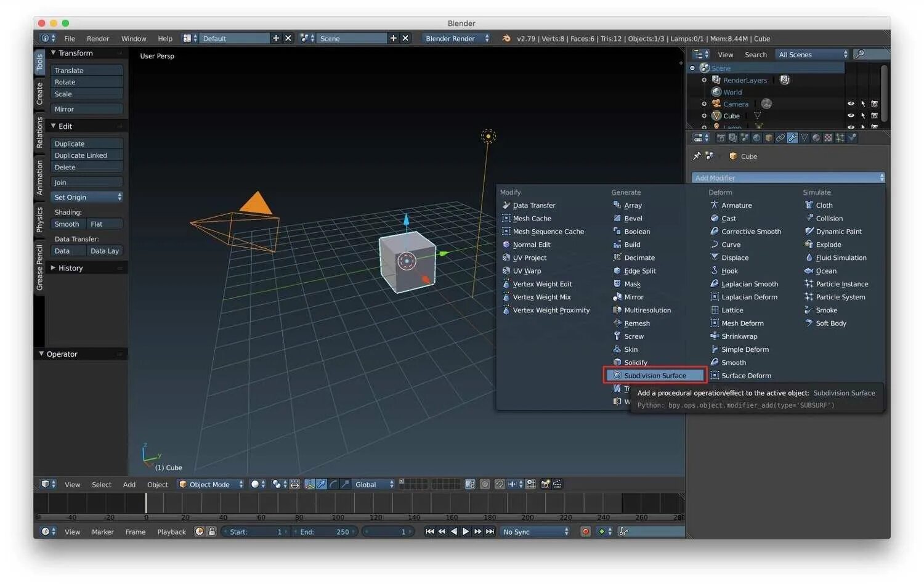Open the Object Mode dropdown
The height and width of the screenshot is (584, 924).
click(x=211, y=484)
